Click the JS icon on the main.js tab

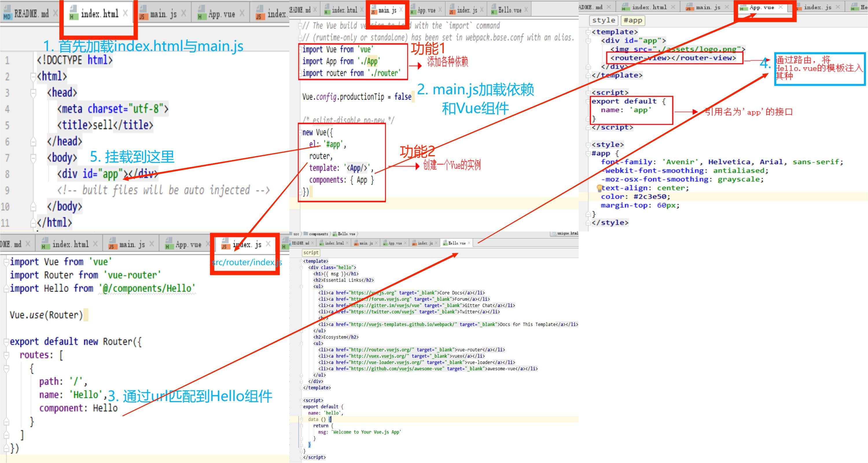tap(143, 14)
